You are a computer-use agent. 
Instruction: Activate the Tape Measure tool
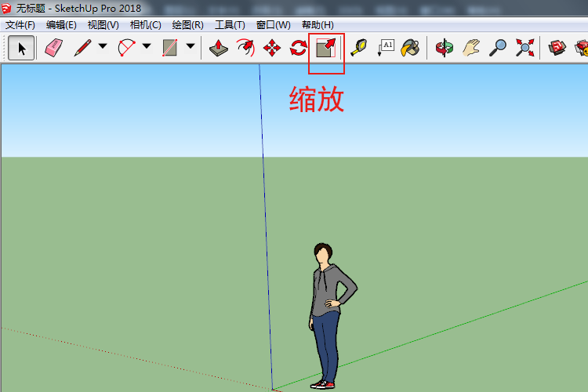(x=358, y=48)
